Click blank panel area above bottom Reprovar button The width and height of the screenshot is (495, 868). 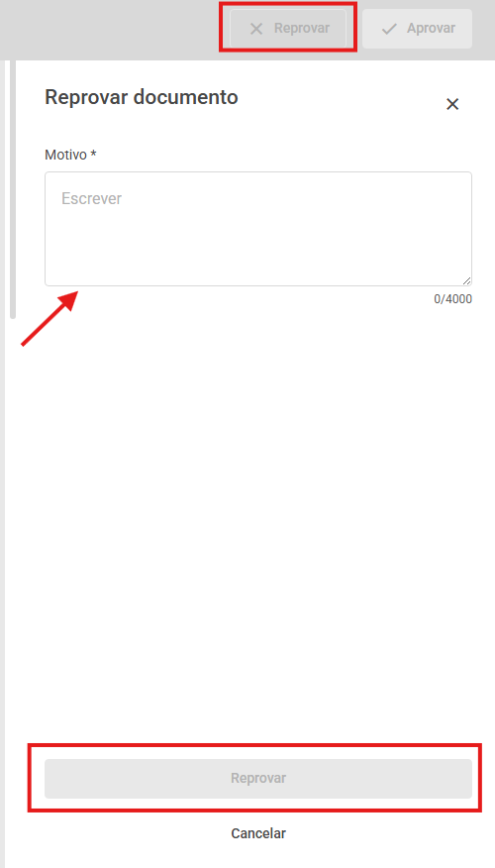click(x=258, y=526)
